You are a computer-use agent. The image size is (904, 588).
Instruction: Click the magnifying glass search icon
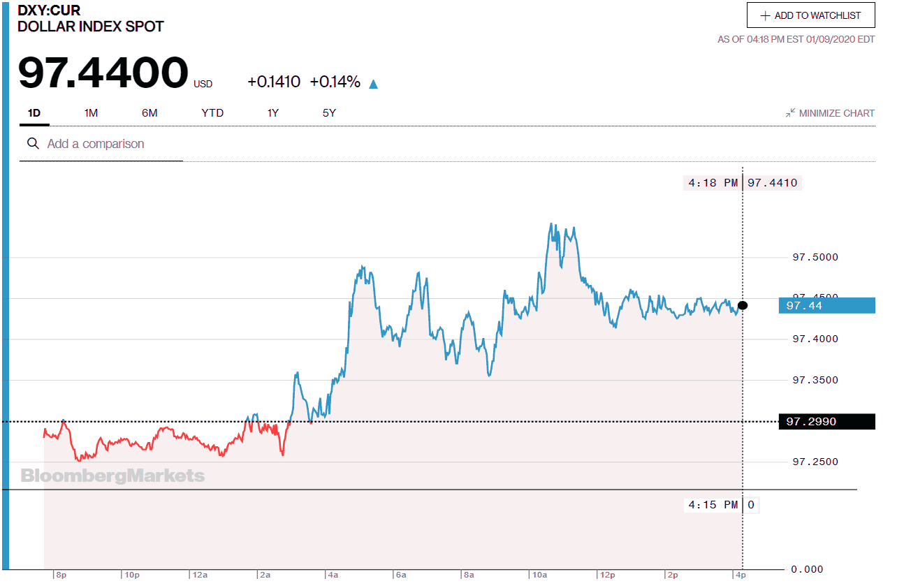(33, 143)
